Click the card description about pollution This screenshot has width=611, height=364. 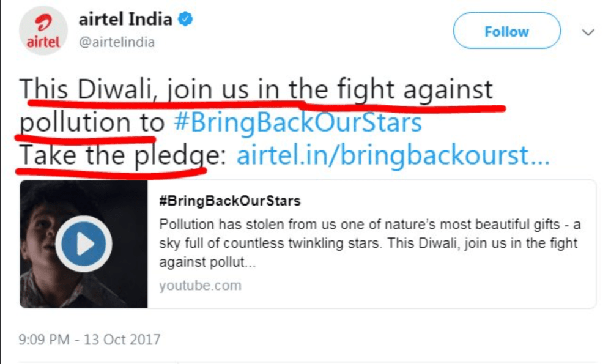tap(368, 243)
